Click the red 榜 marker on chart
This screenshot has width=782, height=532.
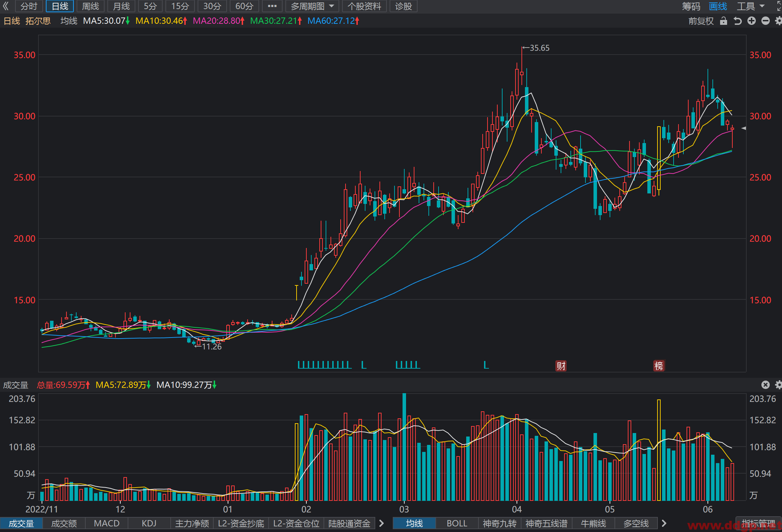click(659, 366)
